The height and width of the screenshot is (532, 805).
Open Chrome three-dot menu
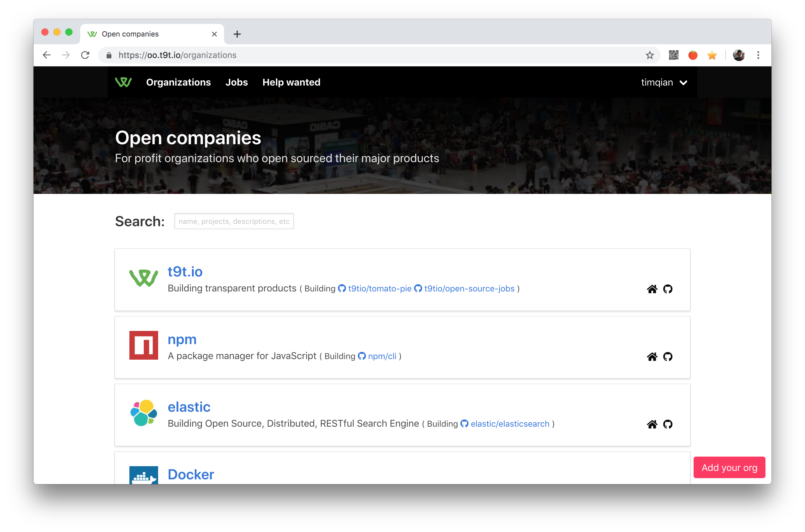click(x=758, y=55)
